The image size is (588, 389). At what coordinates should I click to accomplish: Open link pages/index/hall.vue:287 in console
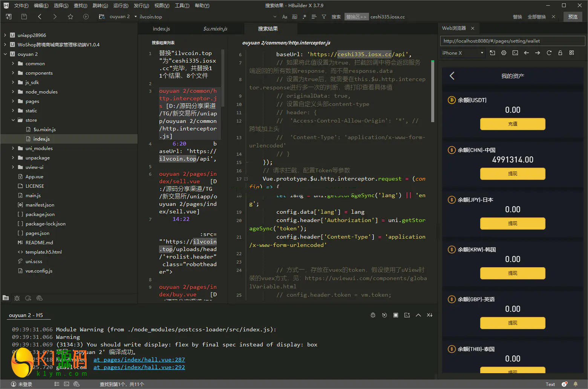click(139, 360)
